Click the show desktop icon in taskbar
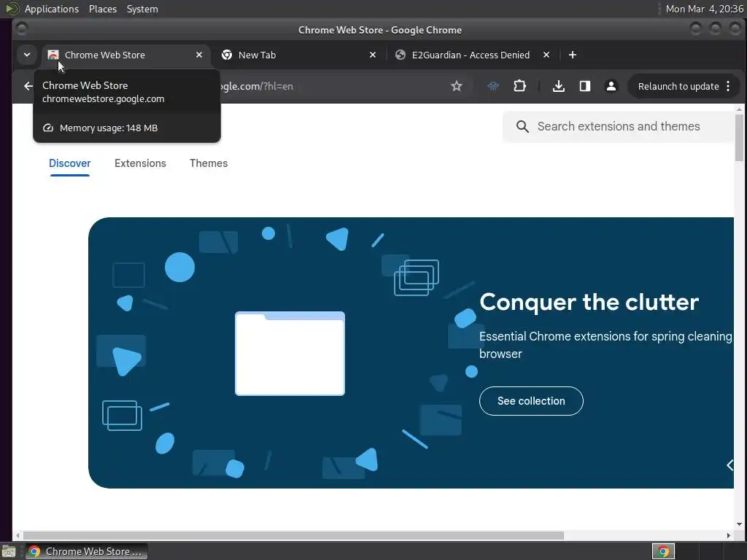 (9, 551)
